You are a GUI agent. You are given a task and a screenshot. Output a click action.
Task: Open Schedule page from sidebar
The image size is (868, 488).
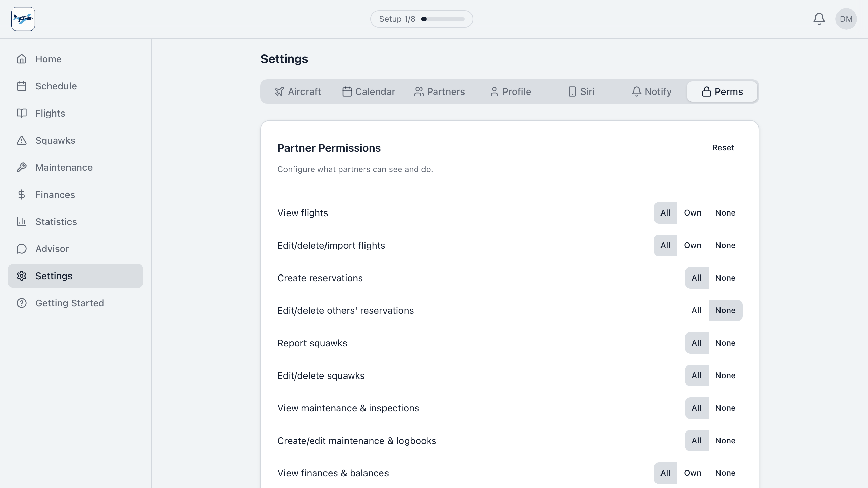(76, 86)
